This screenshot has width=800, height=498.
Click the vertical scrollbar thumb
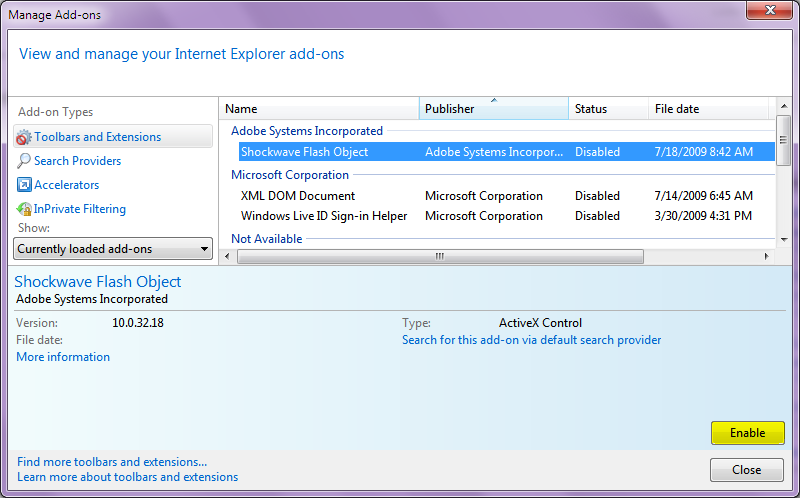click(x=784, y=140)
